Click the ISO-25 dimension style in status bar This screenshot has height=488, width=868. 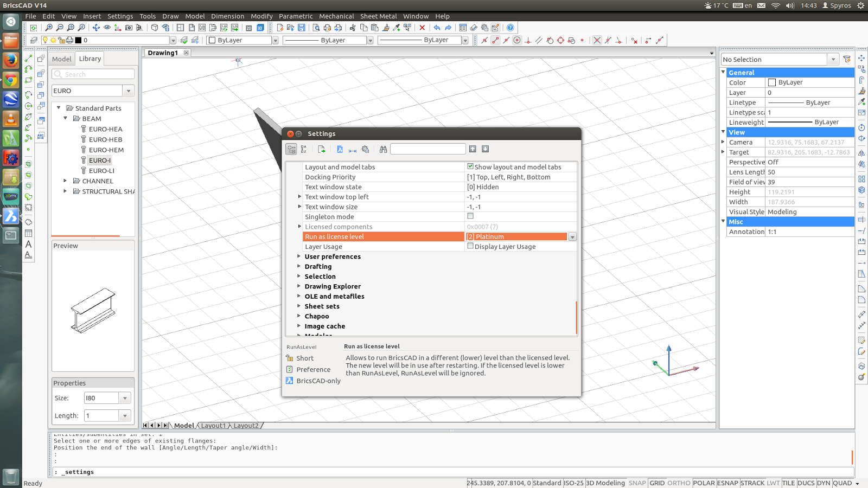(x=573, y=483)
